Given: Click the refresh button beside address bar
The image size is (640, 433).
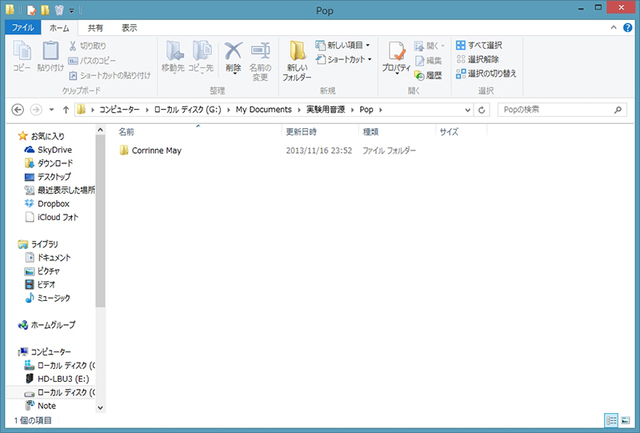Looking at the screenshot, I should [482, 110].
